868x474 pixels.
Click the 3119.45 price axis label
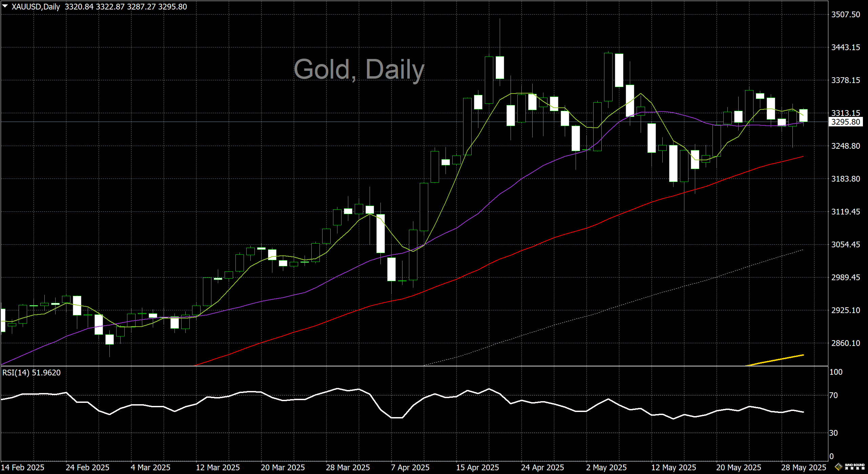[846, 212]
